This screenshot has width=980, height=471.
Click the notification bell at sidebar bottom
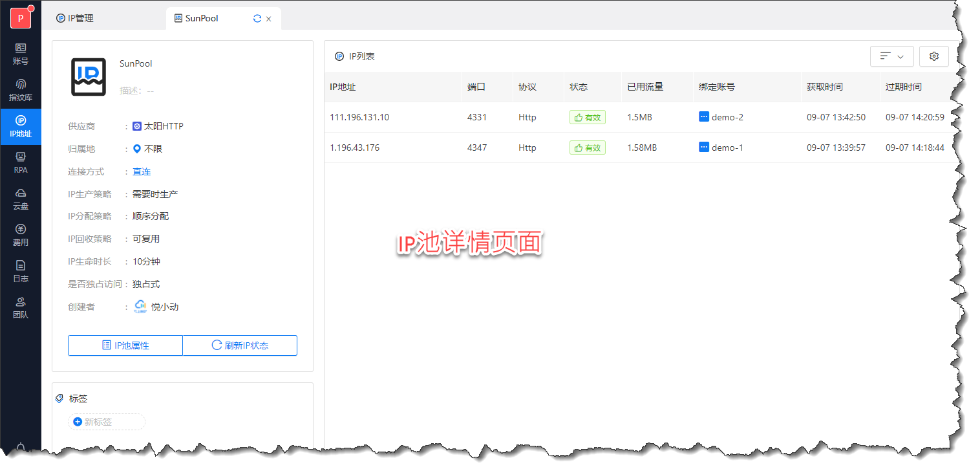(x=21, y=446)
